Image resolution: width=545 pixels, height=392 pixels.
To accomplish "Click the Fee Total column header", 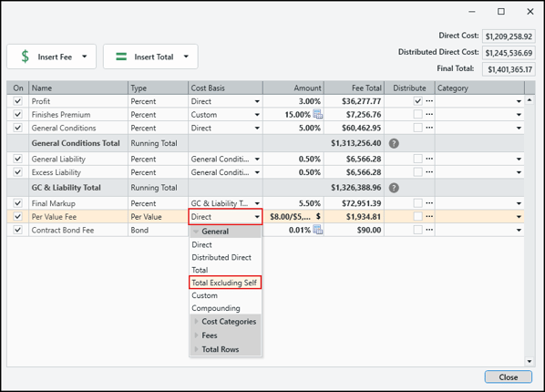I will [x=354, y=88].
